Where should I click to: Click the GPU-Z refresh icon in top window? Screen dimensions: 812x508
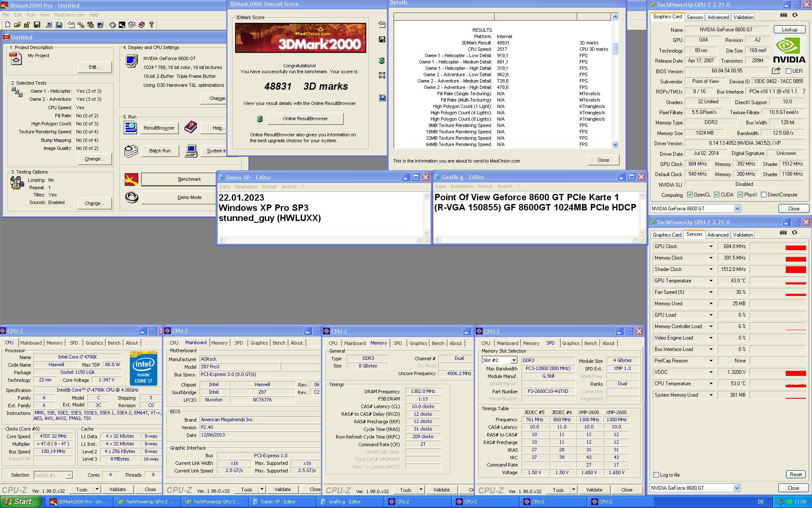click(795, 15)
